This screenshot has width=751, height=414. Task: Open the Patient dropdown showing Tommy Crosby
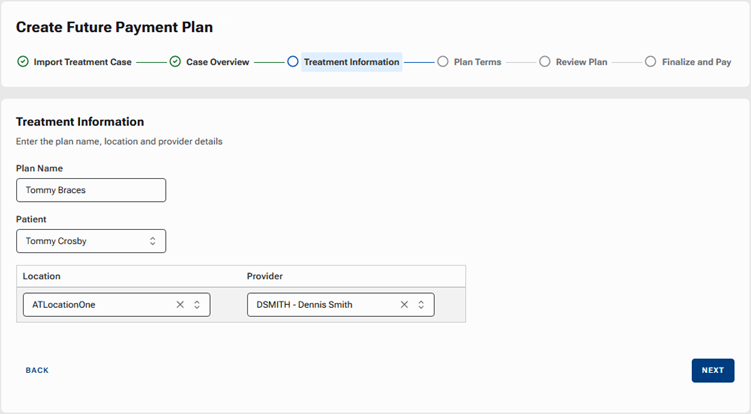(x=91, y=241)
